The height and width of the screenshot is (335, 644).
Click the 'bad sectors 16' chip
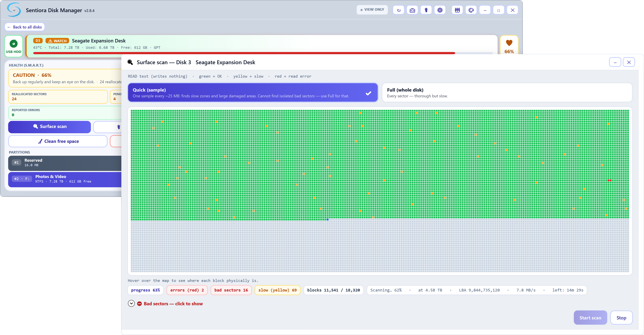click(x=231, y=290)
